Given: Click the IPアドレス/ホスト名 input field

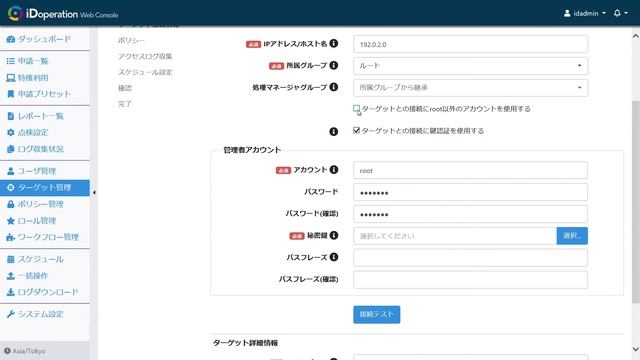Looking at the screenshot, I should point(470,44).
